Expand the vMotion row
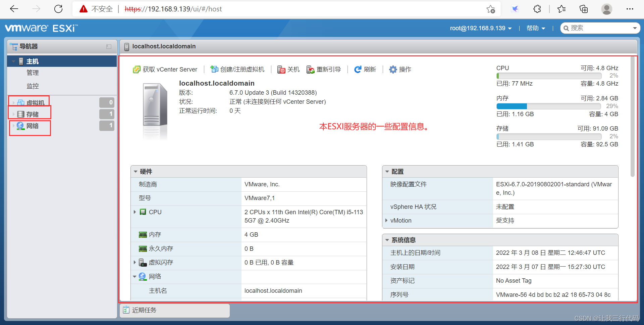This screenshot has width=644, height=325. pos(386,221)
